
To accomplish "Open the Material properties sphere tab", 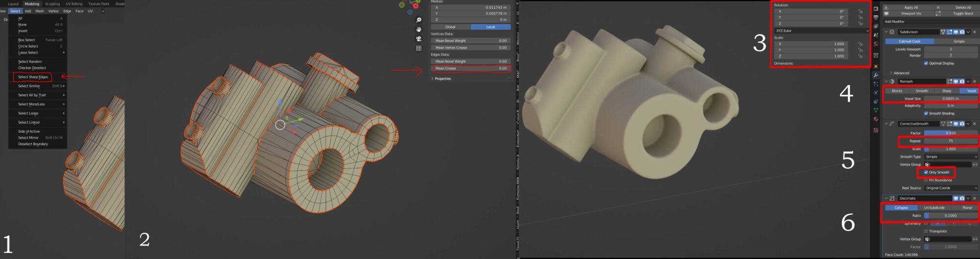I will pyautogui.click(x=876, y=119).
